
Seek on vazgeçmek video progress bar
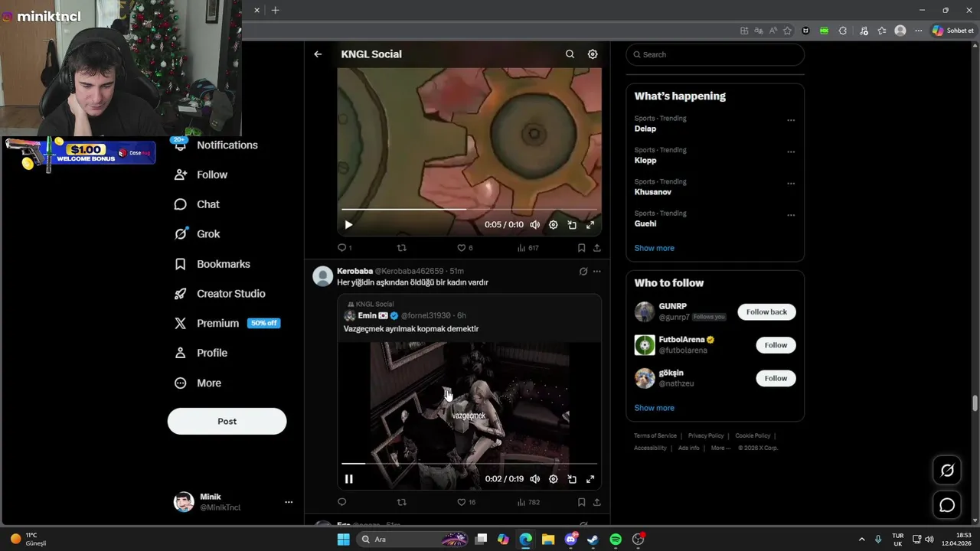coord(469,463)
